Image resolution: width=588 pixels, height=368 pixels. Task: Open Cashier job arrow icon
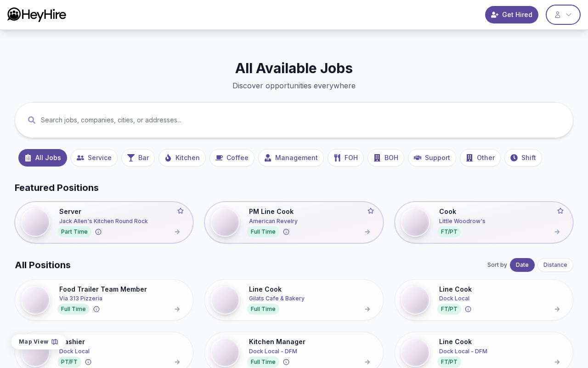pos(177,362)
